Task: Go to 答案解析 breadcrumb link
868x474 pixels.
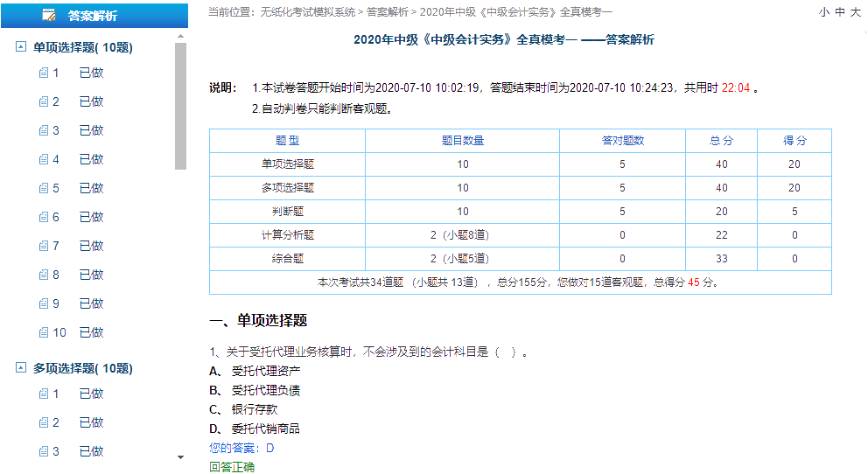Action: pyautogui.click(x=388, y=11)
